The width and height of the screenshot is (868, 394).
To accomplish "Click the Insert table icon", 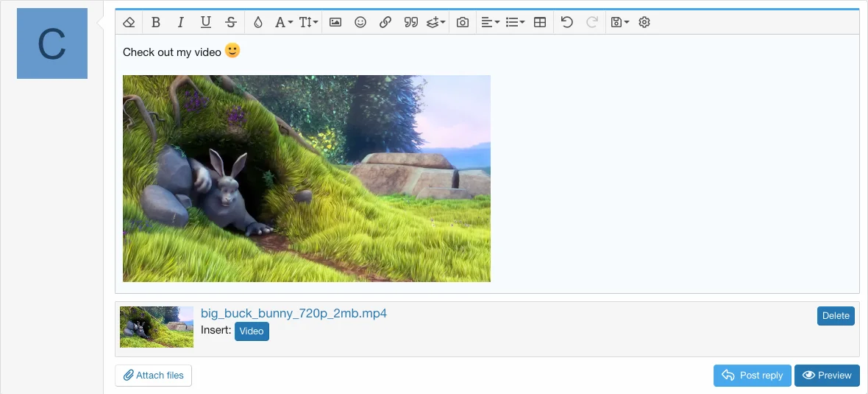I will tap(540, 22).
